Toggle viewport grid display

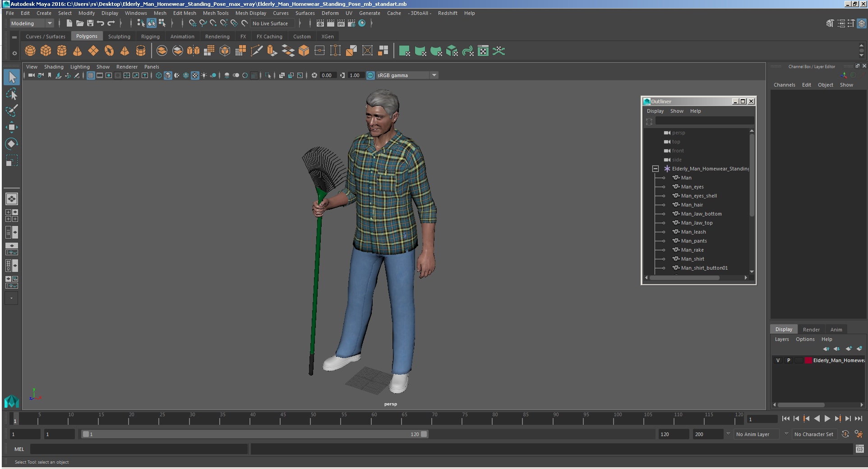tap(91, 75)
